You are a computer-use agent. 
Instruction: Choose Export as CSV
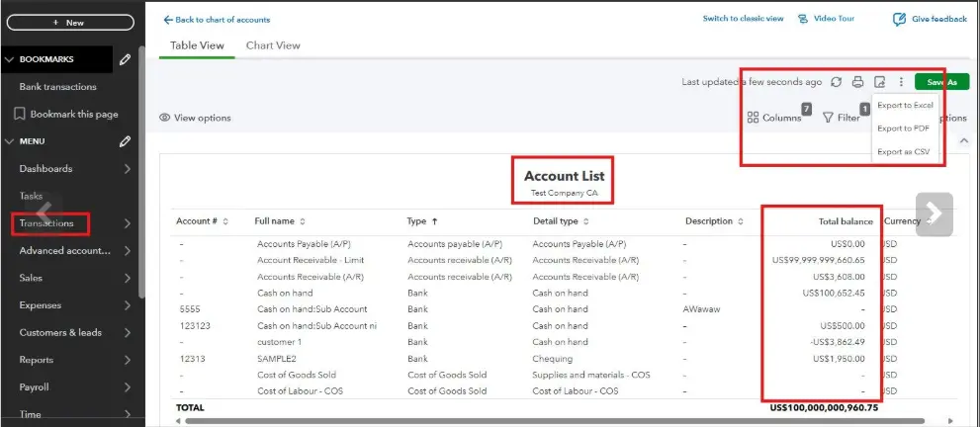903,151
